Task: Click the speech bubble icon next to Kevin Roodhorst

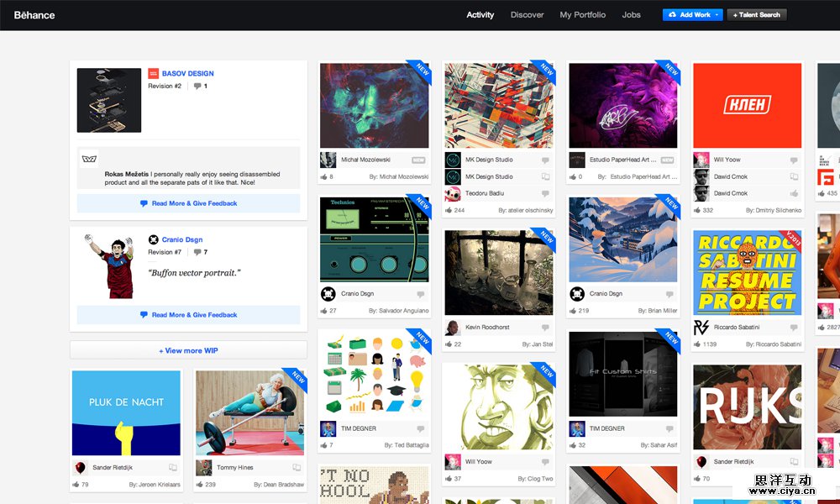Action: click(545, 328)
